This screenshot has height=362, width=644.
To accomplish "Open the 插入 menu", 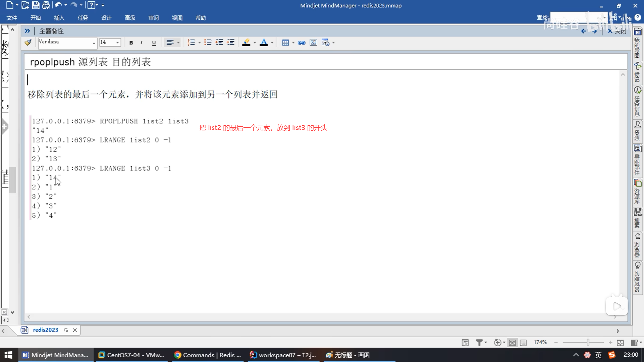I will 59,18.
